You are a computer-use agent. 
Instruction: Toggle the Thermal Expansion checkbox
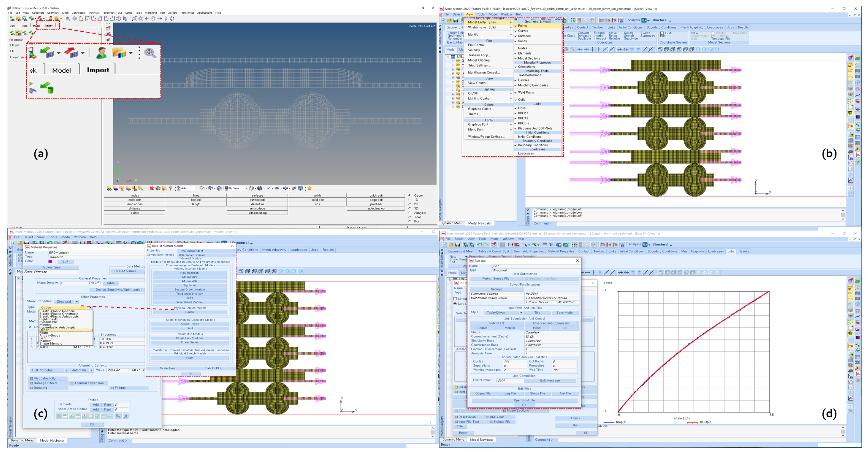pyautogui.click(x=72, y=383)
